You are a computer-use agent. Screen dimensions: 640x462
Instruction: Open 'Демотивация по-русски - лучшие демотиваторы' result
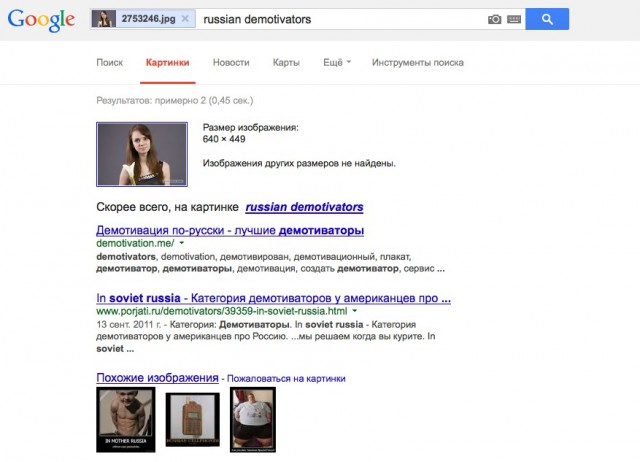click(230, 230)
